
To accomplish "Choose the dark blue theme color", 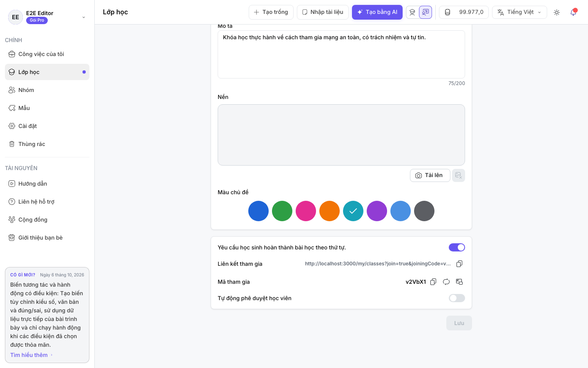I will click(x=258, y=211).
